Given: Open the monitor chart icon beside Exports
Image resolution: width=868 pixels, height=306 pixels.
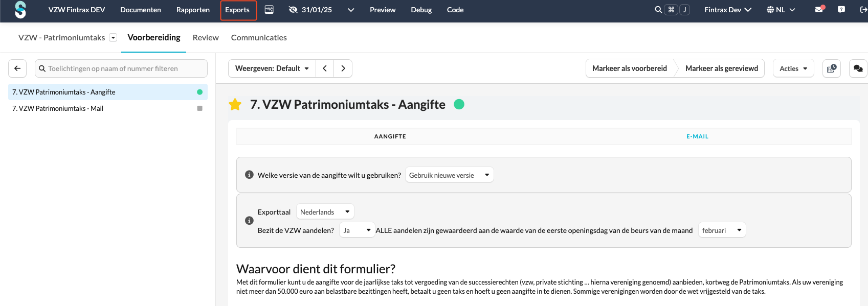Looking at the screenshot, I should pyautogui.click(x=269, y=10).
